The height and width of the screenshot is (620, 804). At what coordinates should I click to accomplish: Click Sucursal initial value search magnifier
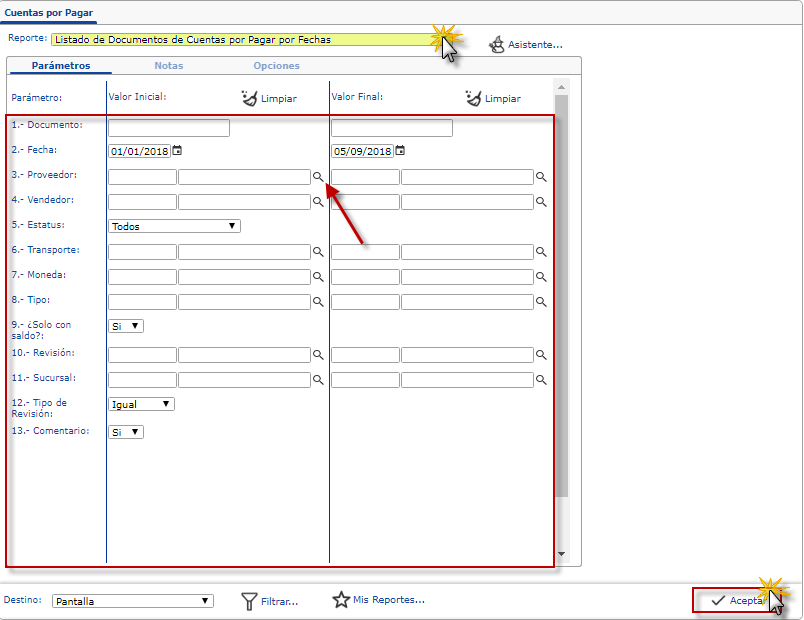tap(318, 381)
